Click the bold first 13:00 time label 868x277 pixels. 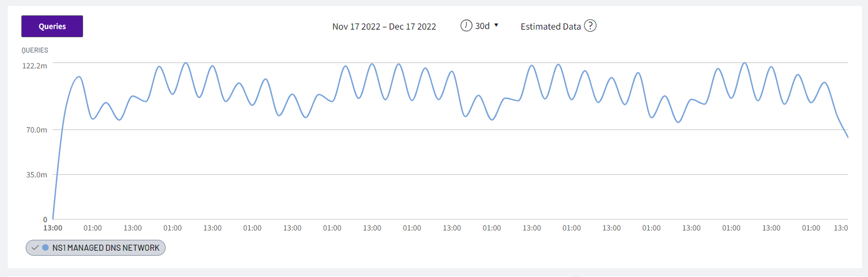(x=52, y=228)
